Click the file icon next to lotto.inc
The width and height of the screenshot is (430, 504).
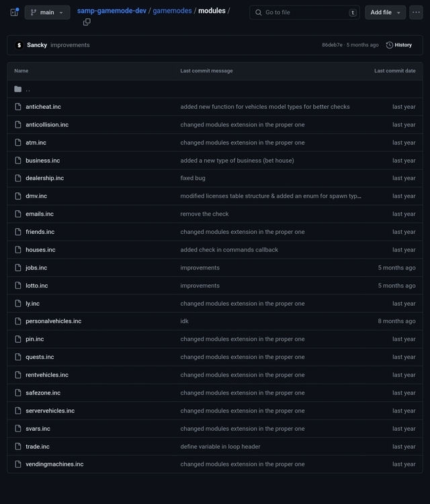pyautogui.click(x=18, y=286)
